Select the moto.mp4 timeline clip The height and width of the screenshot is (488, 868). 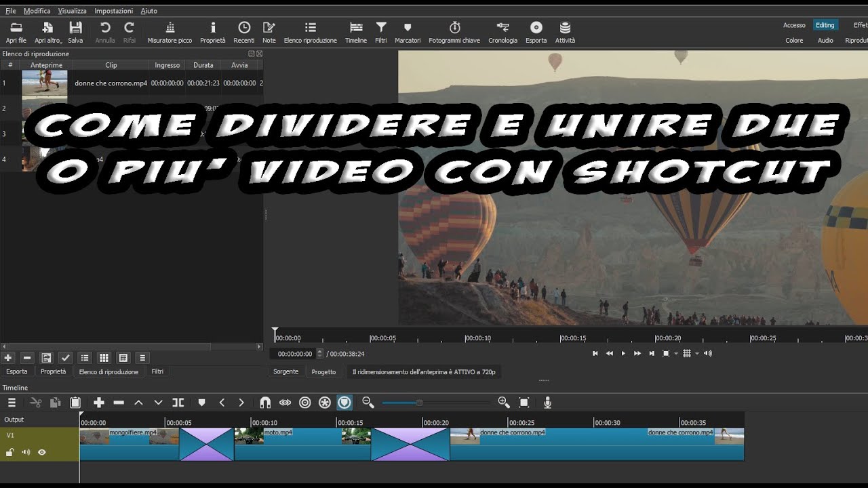tap(302, 444)
